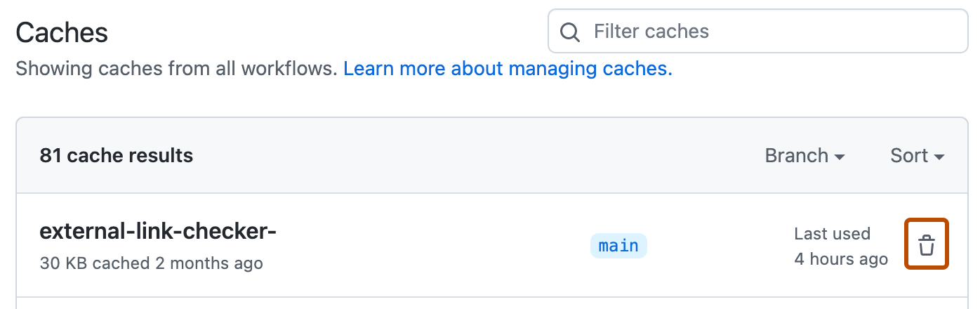Click the main branch label
Viewport: 980px width, 309px height.
click(x=618, y=246)
